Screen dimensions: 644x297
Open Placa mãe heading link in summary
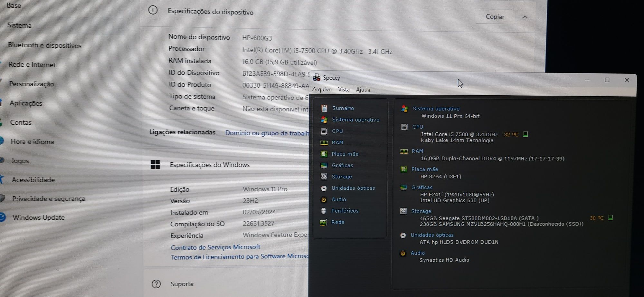tap(425, 169)
